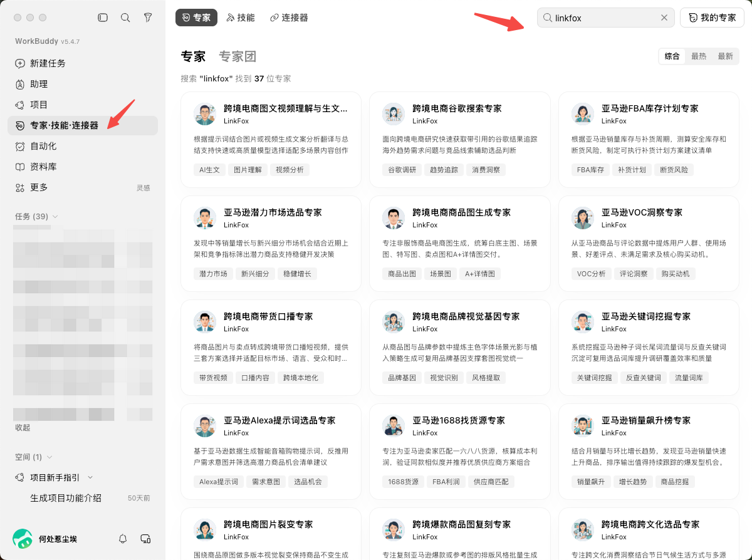The image size is (752, 560).
Task: Click the 潜力市场 tag
Action: click(x=213, y=274)
